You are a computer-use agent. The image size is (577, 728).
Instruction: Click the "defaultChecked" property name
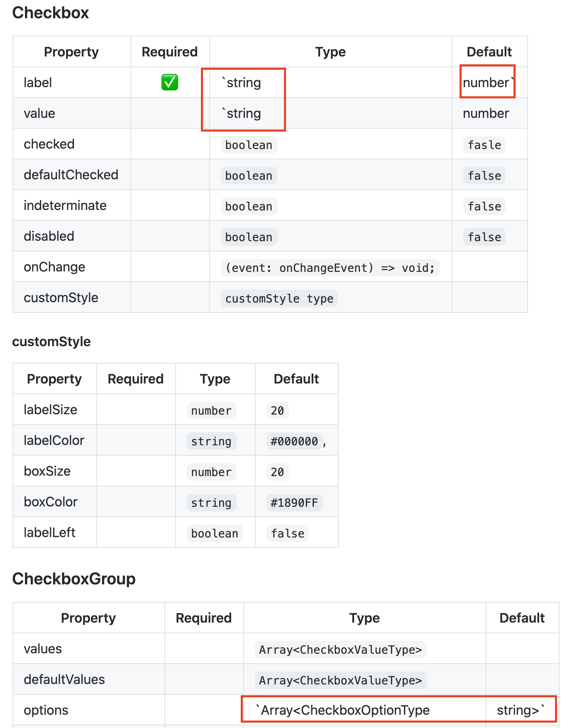pyautogui.click(x=71, y=175)
